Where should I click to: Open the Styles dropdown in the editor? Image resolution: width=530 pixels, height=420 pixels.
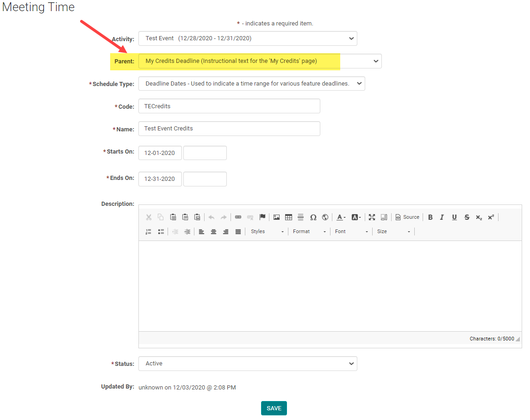267,232
